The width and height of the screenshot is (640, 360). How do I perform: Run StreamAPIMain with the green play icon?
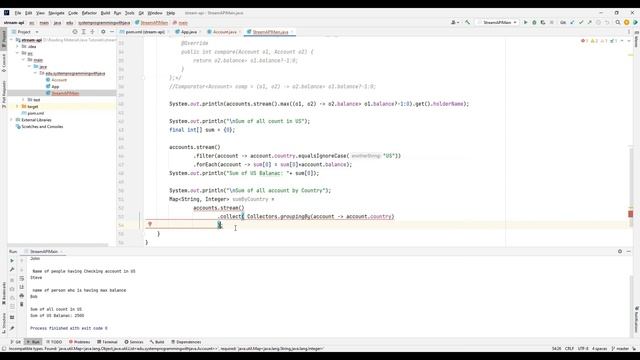[526, 22]
